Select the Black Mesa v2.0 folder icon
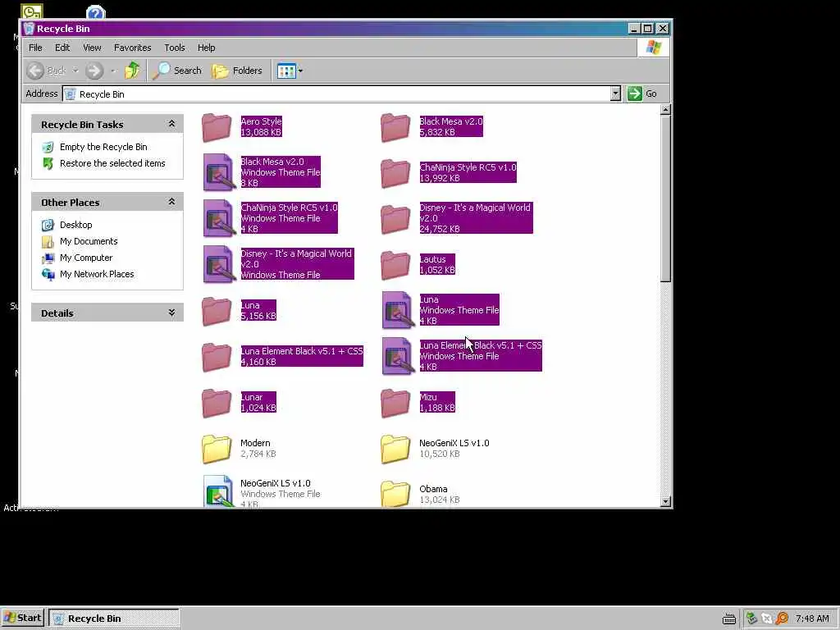The height and width of the screenshot is (630, 840). click(x=395, y=127)
